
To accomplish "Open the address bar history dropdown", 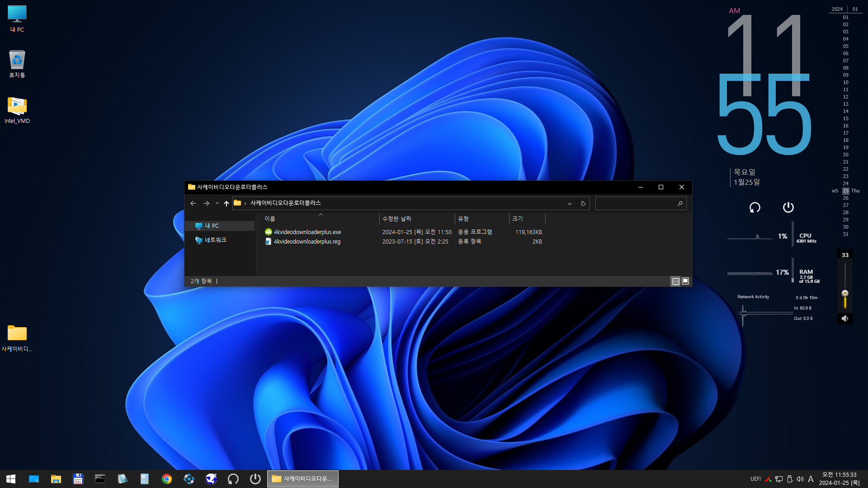I will (570, 204).
